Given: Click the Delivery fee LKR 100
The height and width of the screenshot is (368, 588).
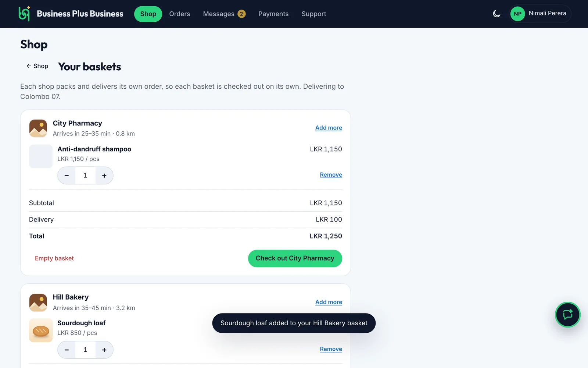Looking at the screenshot, I should point(329,220).
